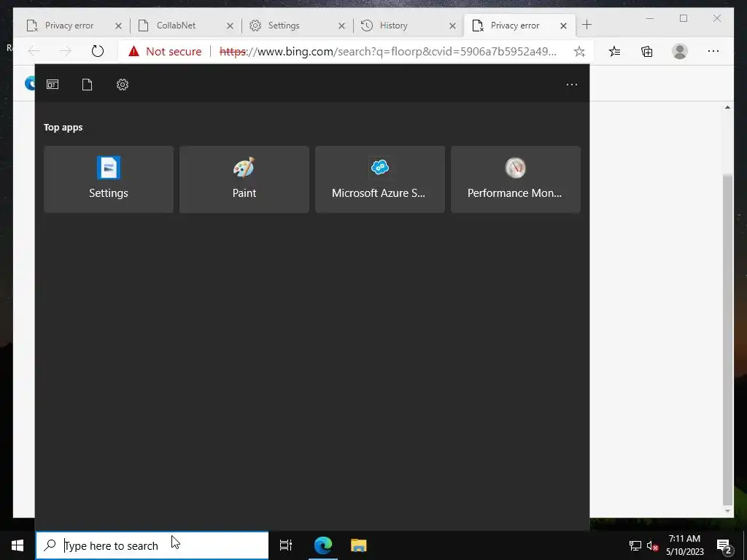
Task: Open the Collections icon in Edge
Action: click(647, 51)
